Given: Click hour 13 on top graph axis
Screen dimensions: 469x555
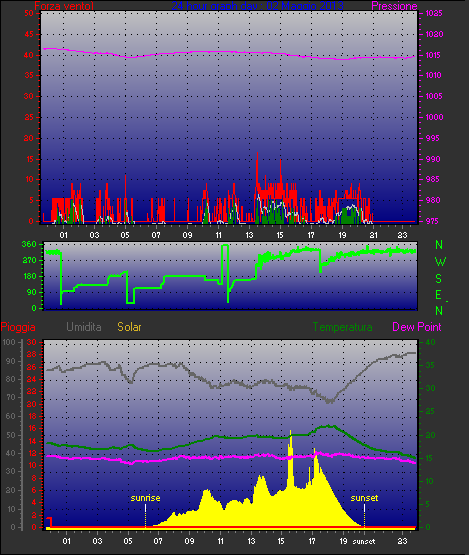Looking at the screenshot, I should pyautogui.click(x=249, y=235).
